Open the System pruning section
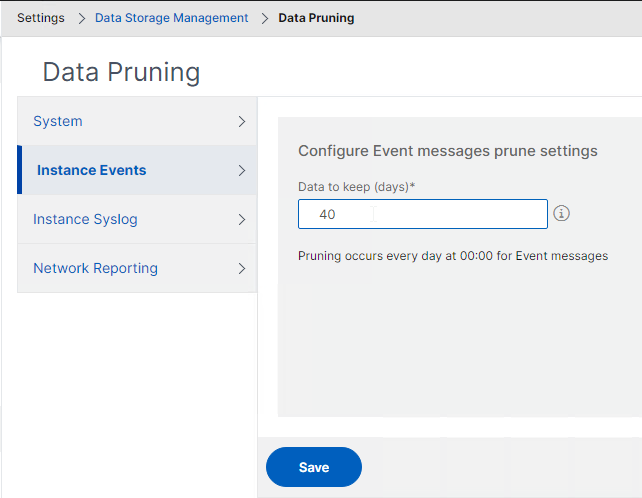Screen dimensions: 642x498 [x=137, y=121]
